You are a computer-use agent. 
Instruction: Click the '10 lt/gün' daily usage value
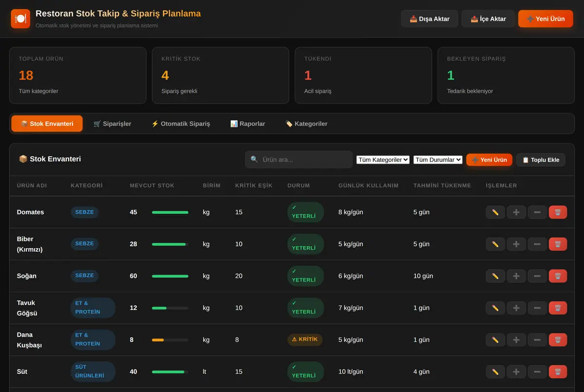click(351, 372)
